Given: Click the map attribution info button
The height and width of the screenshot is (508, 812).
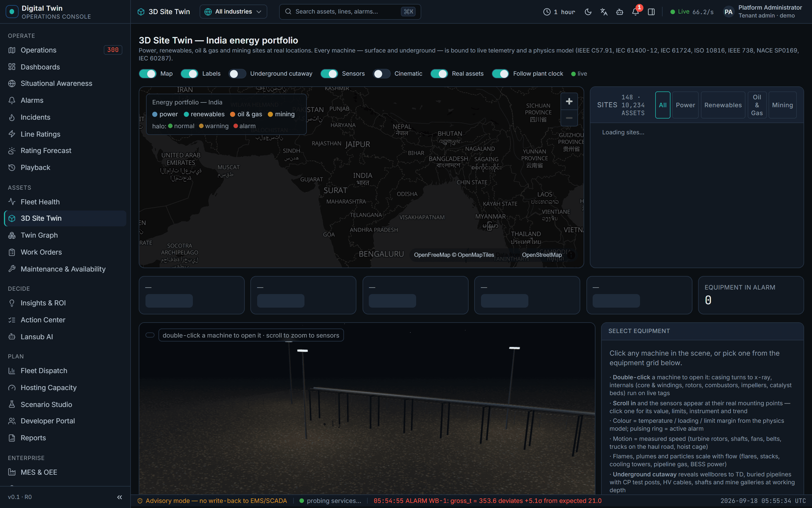Looking at the screenshot, I should pyautogui.click(x=571, y=255).
